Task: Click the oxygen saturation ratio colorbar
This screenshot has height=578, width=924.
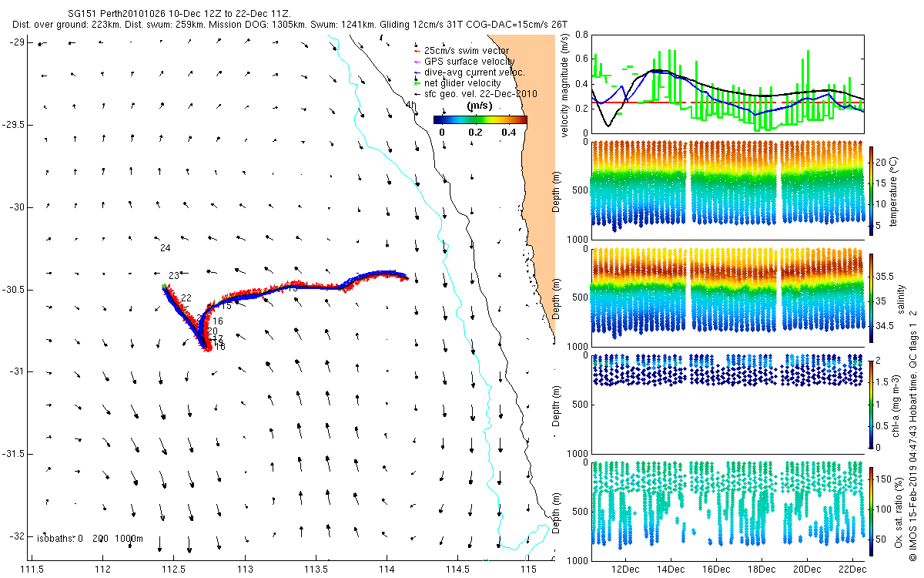Action: [x=872, y=509]
